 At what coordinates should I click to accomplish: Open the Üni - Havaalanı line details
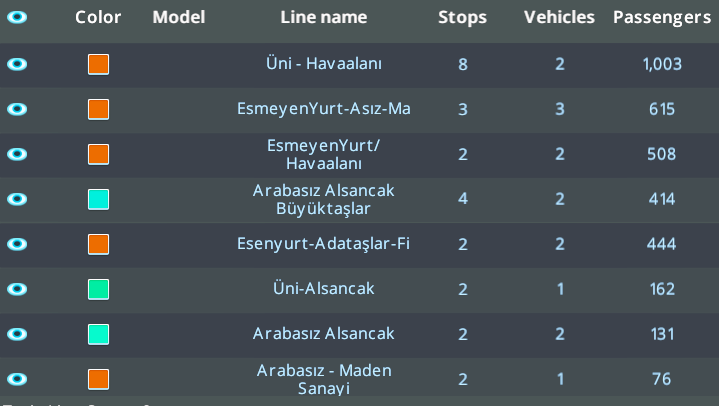323,64
